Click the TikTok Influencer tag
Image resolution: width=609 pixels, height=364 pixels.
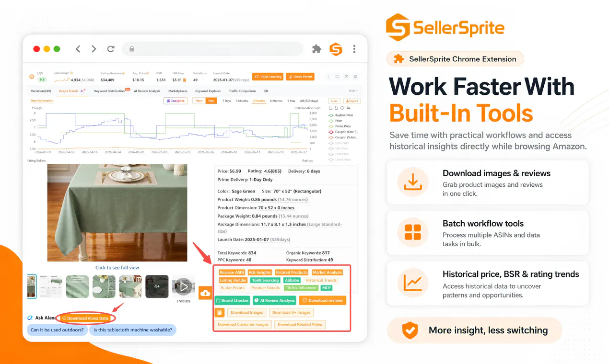pyautogui.click(x=301, y=288)
